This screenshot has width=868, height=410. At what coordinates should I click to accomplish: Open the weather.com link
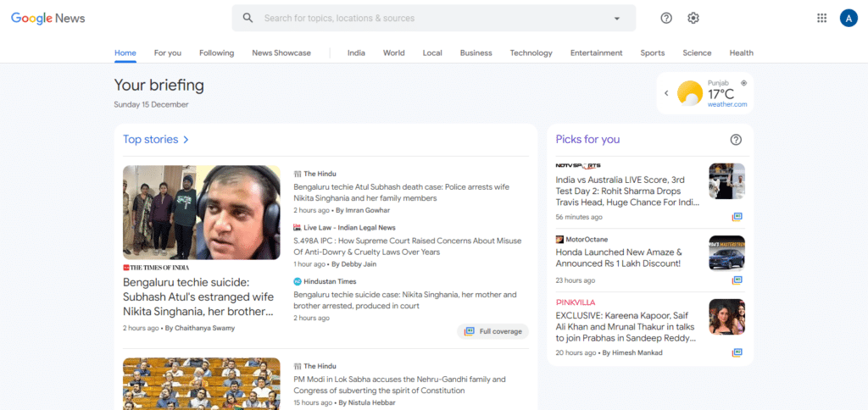[x=726, y=104]
